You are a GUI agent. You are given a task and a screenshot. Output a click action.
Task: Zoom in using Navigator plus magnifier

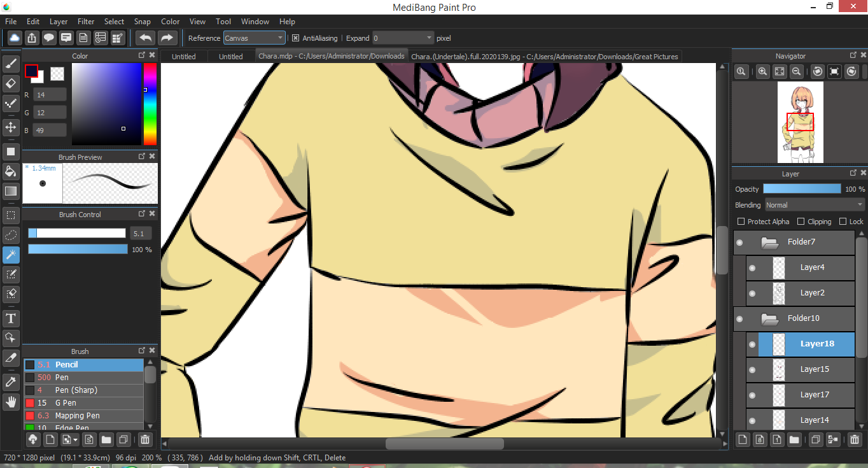pos(762,72)
